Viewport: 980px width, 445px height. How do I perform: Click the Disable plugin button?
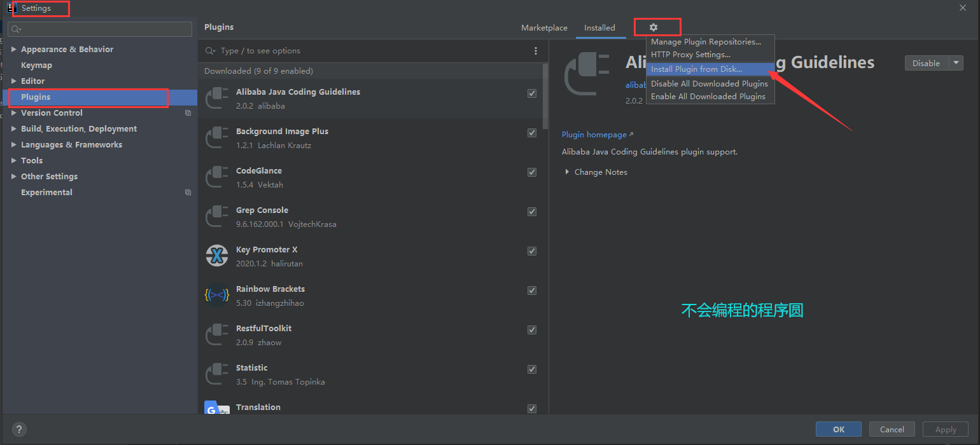[x=927, y=63]
